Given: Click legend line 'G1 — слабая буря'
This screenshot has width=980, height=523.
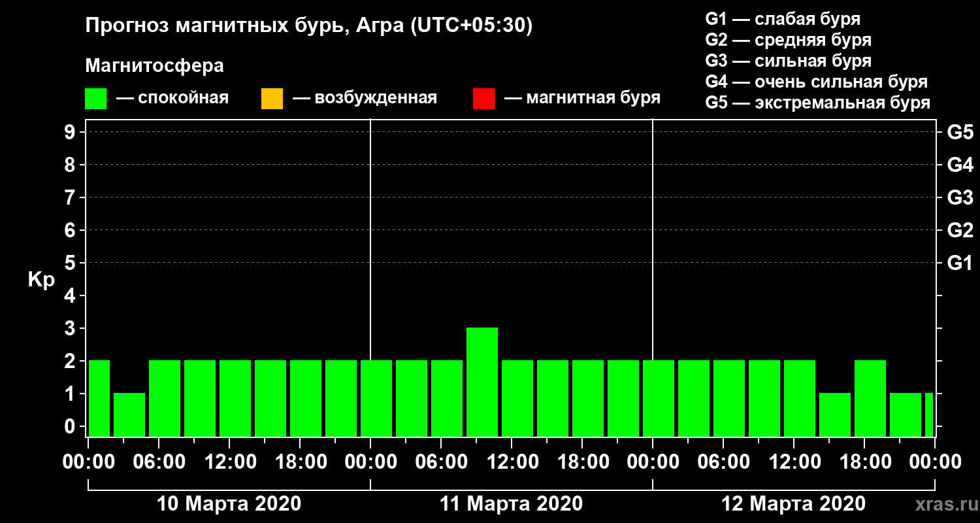Looking at the screenshot, I should 783,19.
